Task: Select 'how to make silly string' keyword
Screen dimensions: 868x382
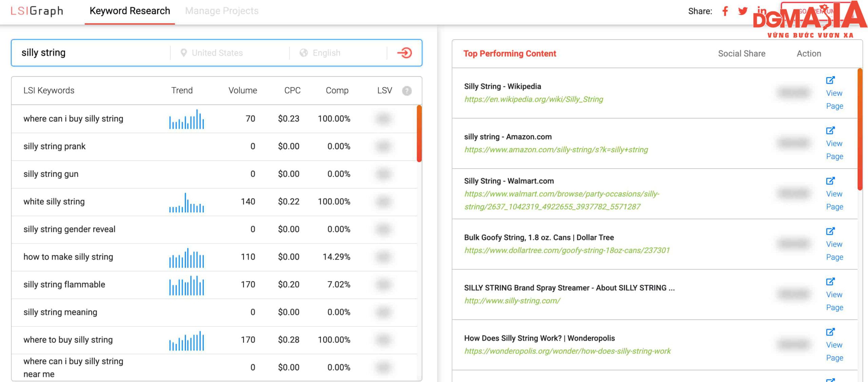Action: 68,257
